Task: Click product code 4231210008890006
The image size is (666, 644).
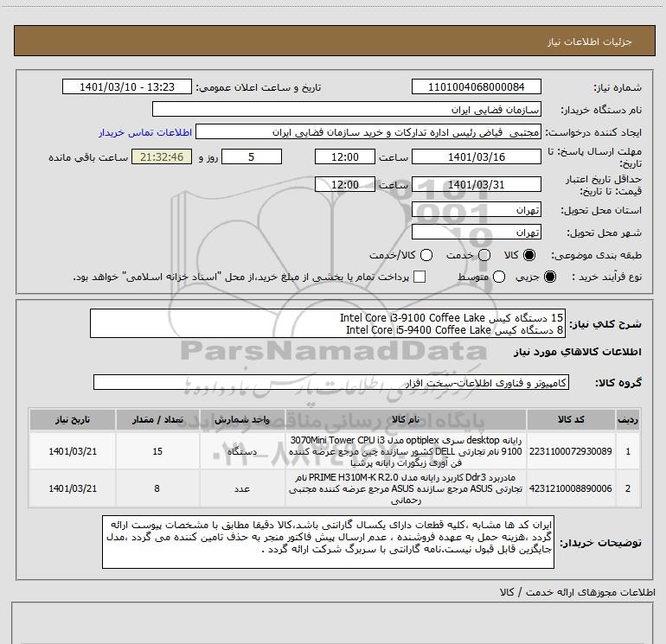Action: click(x=571, y=488)
